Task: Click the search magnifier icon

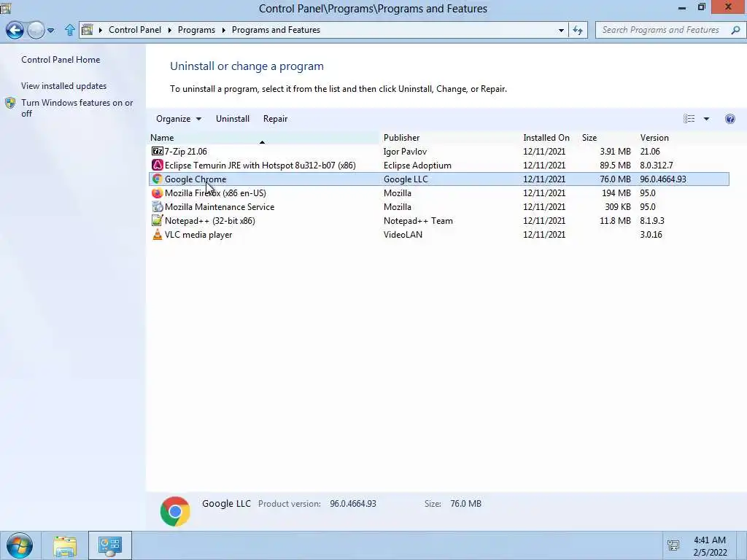Action: pyautogui.click(x=735, y=30)
